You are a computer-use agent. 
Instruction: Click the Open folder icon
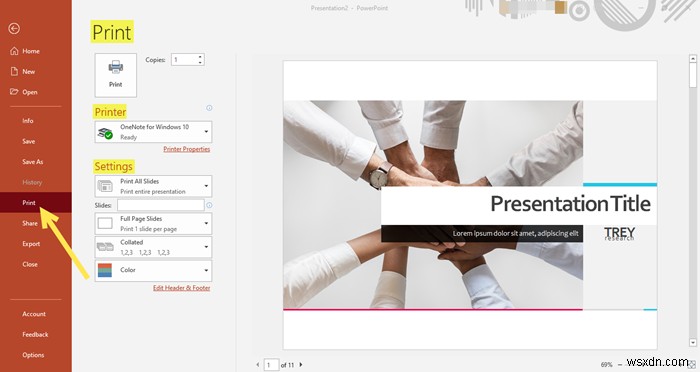click(x=14, y=92)
